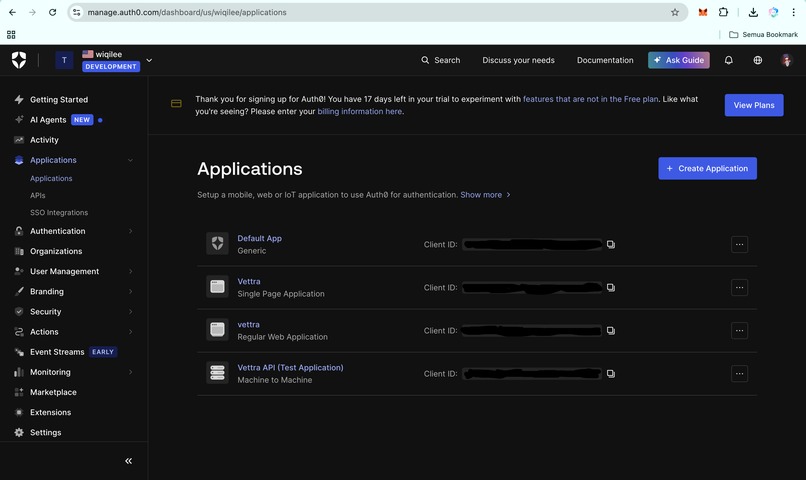806x480 pixels.
Task: Open Organizations in sidebar
Action: pyautogui.click(x=56, y=251)
